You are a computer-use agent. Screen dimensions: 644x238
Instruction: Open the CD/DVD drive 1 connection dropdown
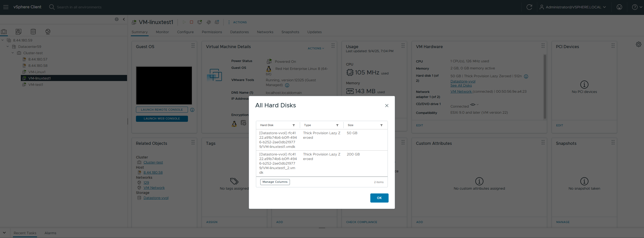click(474, 104)
